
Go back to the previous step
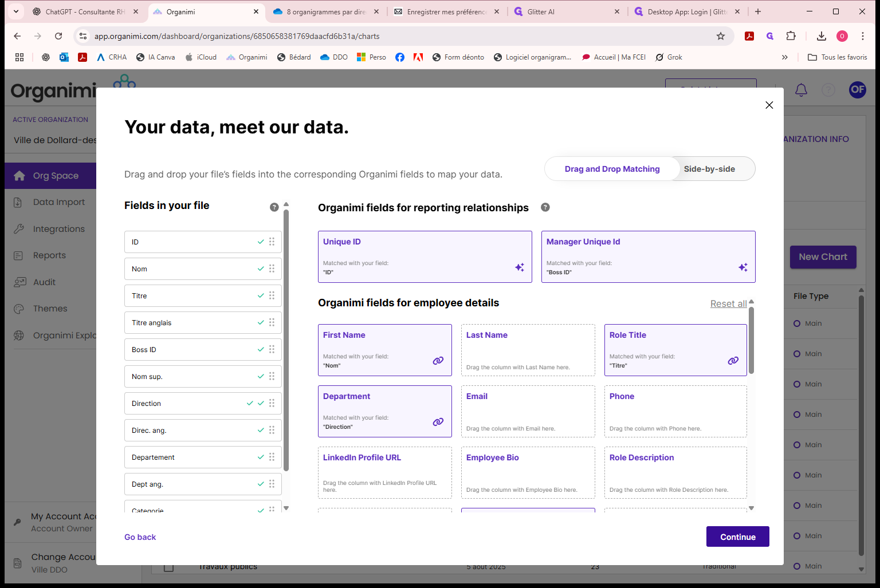coord(140,537)
